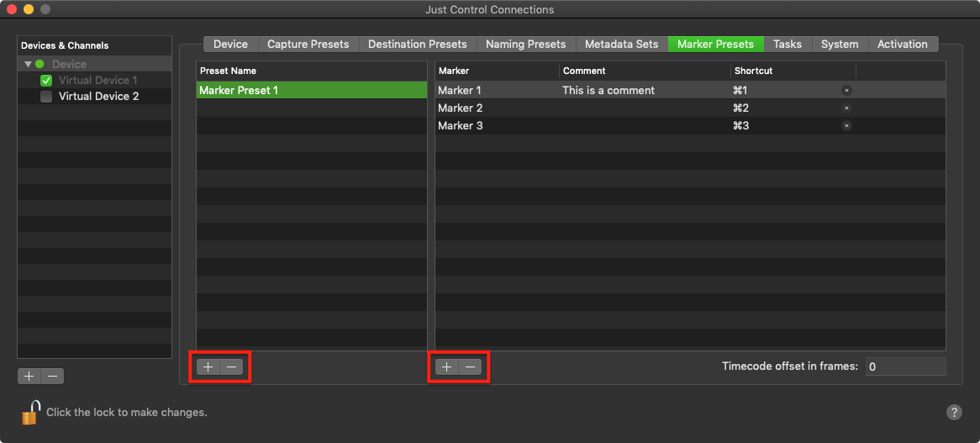The image size is (980, 443).
Task: Open the Destination Presets tab
Action: click(x=418, y=45)
